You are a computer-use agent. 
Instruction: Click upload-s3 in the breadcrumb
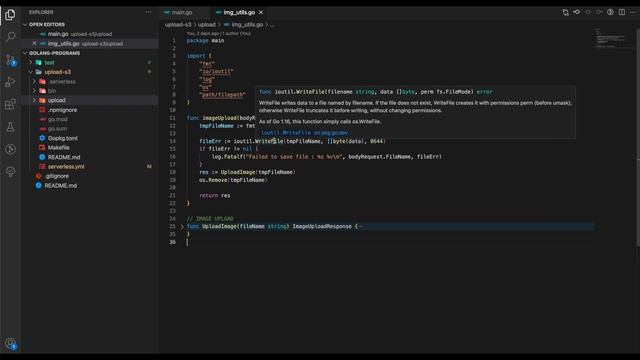tap(178, 24)
